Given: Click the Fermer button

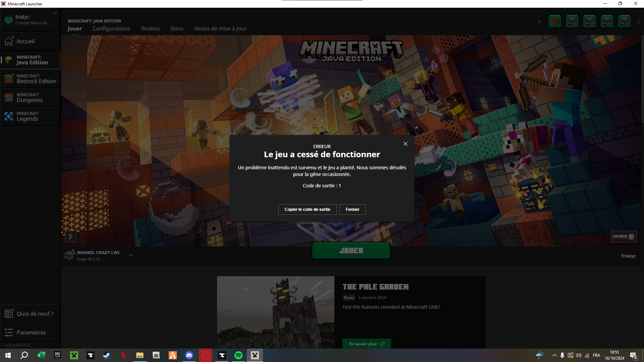Looking at the screenshot, I should [352, 209].
